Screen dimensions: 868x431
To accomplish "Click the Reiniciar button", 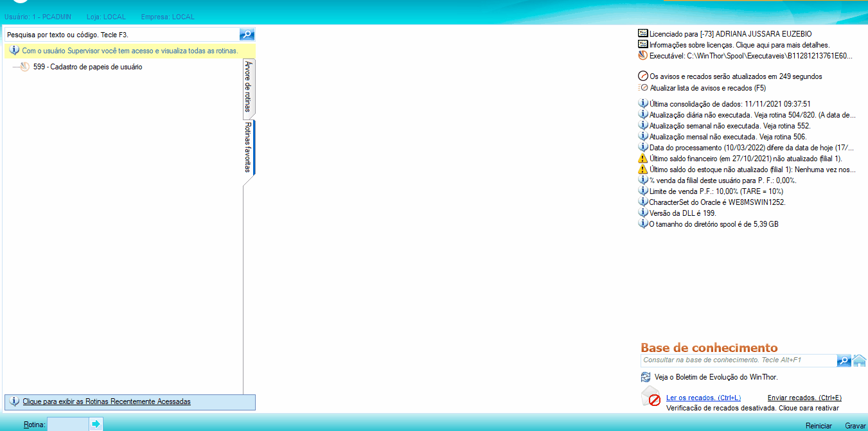I will [x=819, y=426].
